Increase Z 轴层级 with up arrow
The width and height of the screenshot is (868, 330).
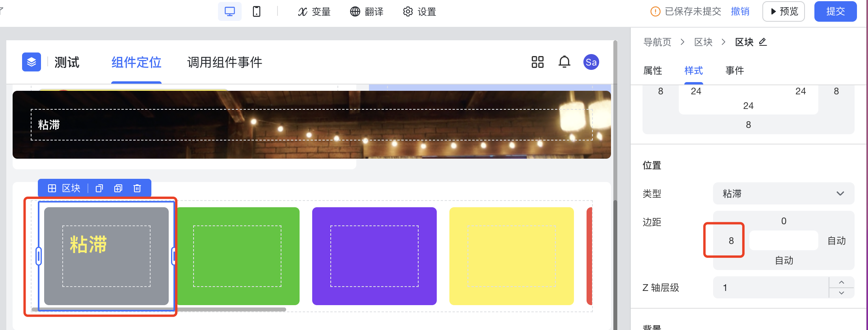coord(842,282)
